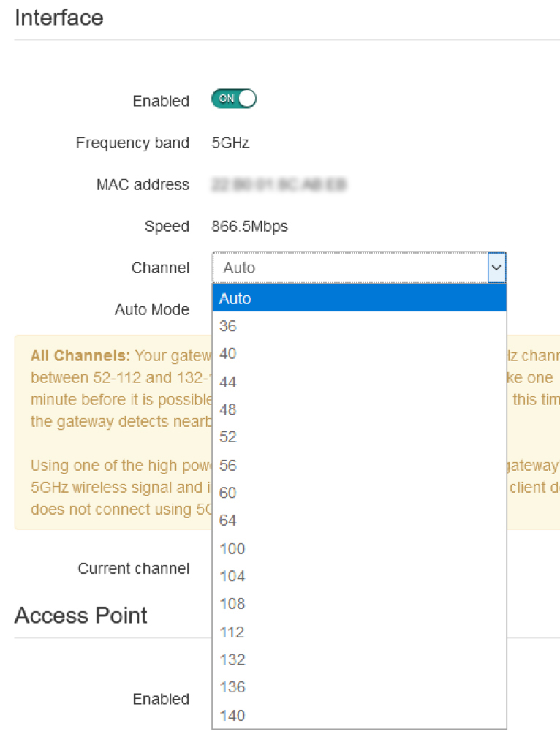Screen dimensions: 560x734
Task: Select channel 48 option
Action: 359,409
